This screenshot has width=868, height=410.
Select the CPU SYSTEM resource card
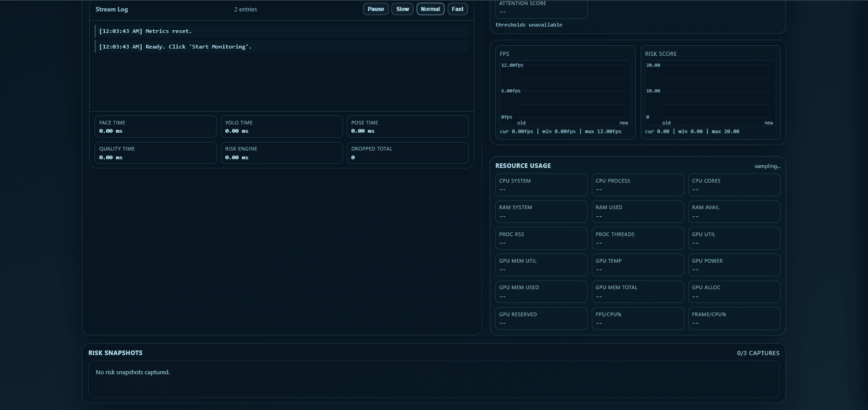coord(541,185)
